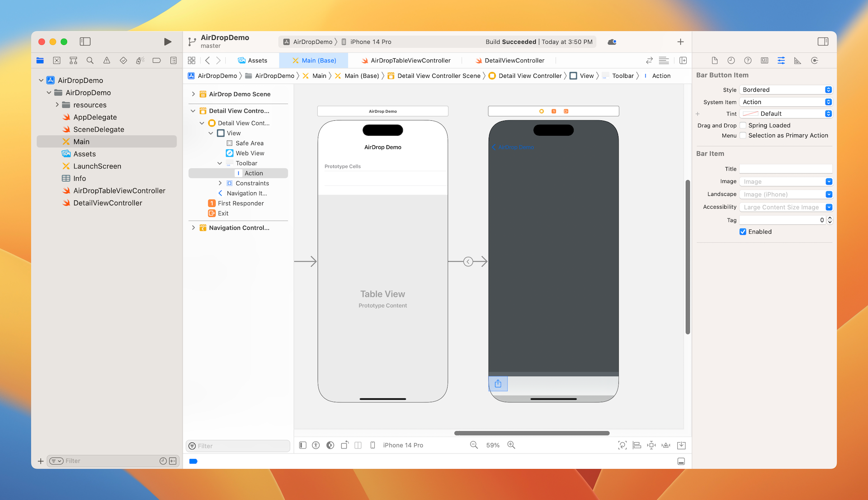Click the Run play button
868x500 pixels.
pyautogui.click(x=167, y=42)
